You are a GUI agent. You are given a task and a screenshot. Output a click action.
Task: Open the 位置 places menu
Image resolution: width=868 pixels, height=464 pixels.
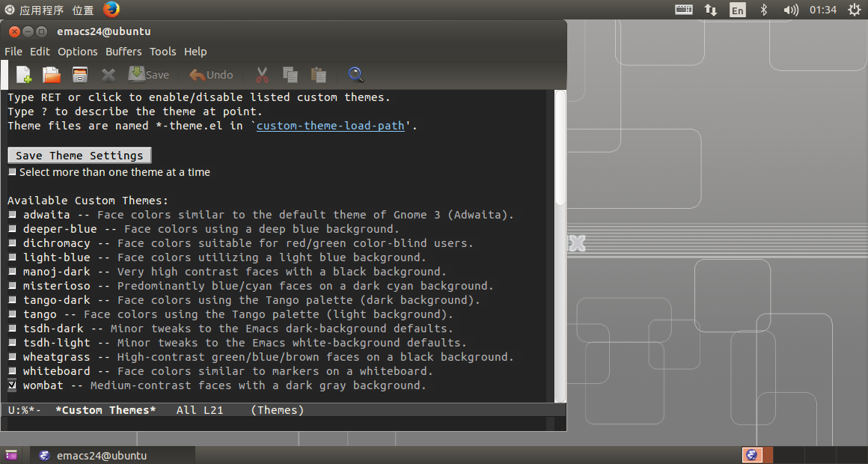coord(83,10)
